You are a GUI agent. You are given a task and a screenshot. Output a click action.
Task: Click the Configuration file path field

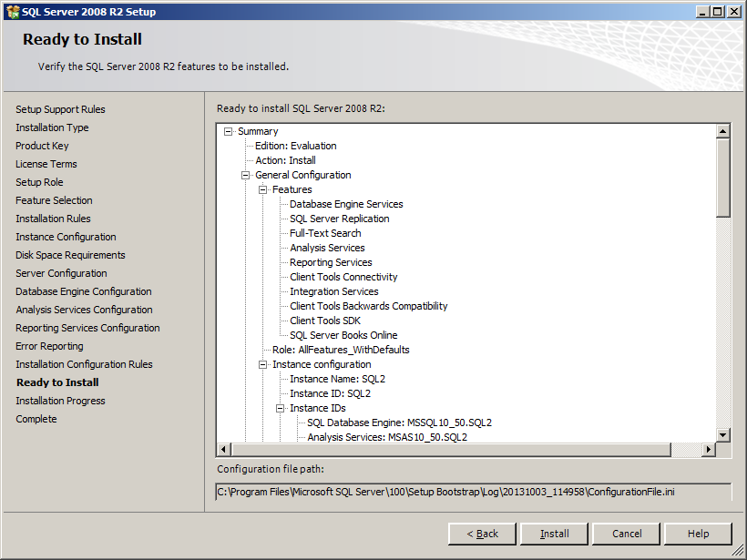tap(474, 492)
